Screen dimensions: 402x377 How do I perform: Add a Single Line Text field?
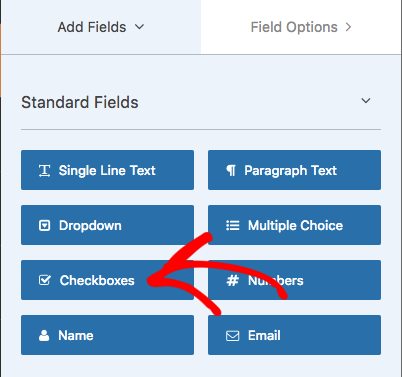[x=107, y=170]
